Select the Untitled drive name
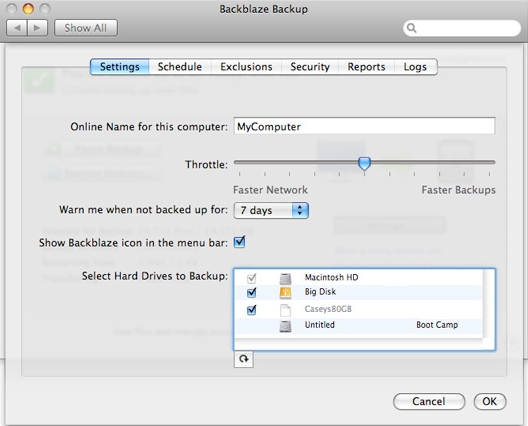 (x=320, y=325)
